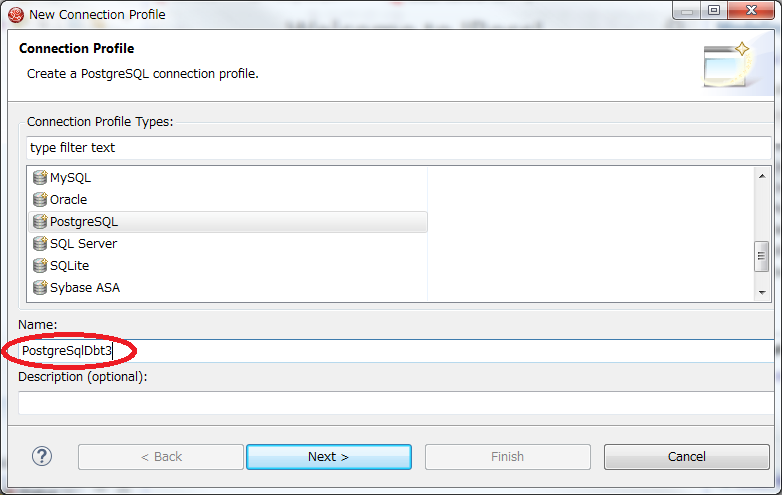Screen dimensions: 782x495
Task: Click the Description (optional) field
Action: pos(397,403)
